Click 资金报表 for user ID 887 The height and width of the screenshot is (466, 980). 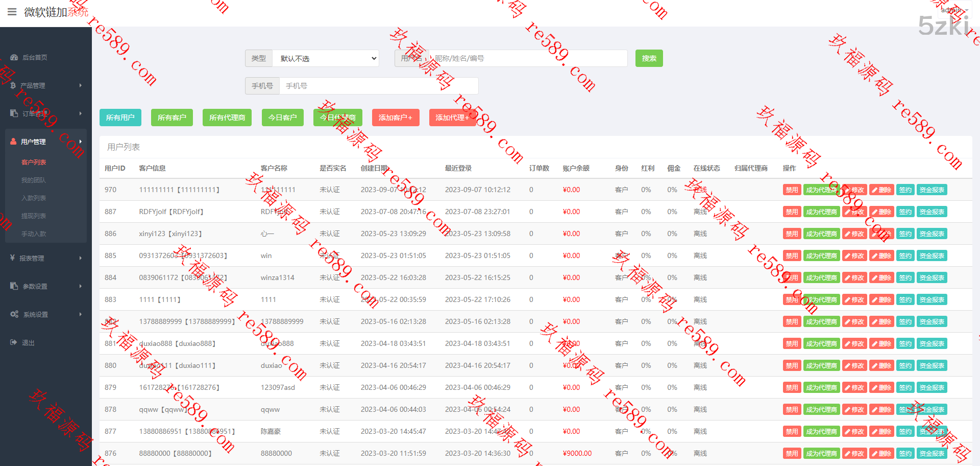point(932,212)
